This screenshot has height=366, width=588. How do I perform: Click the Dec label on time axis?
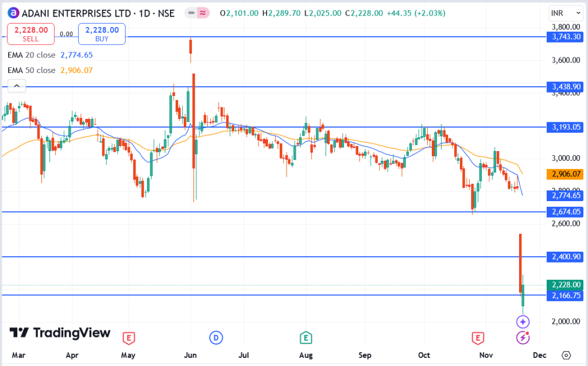(540, 355)
